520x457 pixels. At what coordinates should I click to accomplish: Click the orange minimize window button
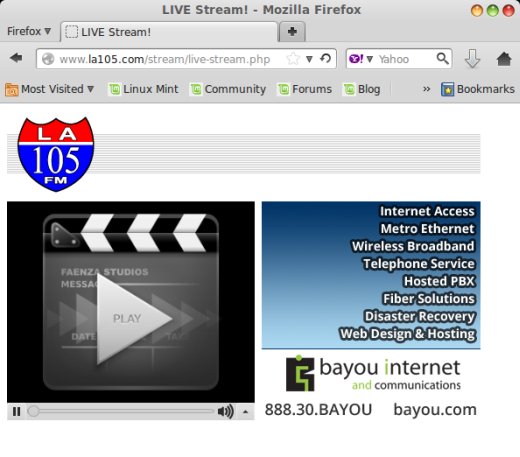click(x=476, y=10)
